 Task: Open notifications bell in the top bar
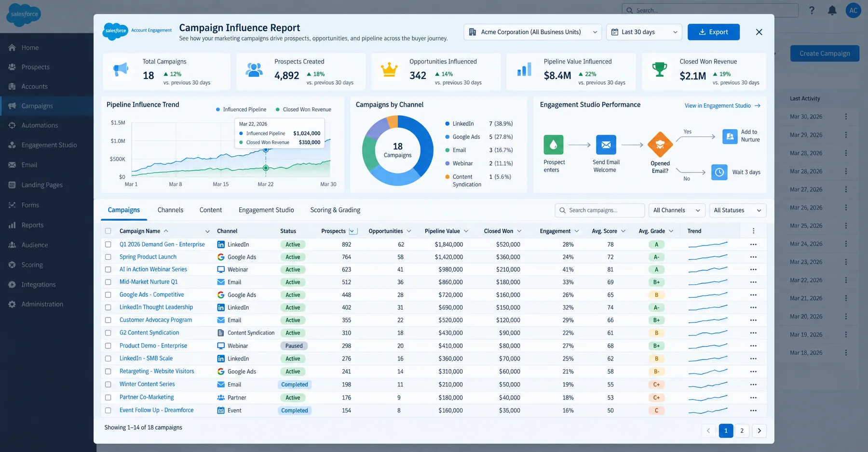point(832,11)
